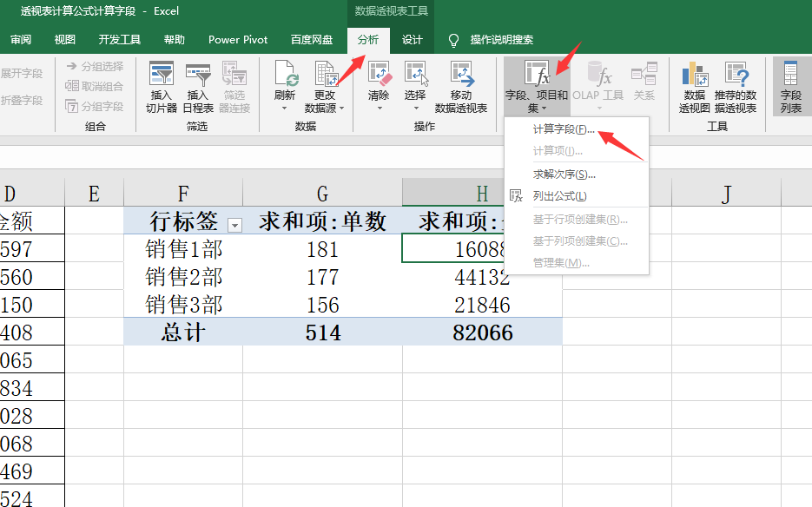
Task: Select total cell showing 514
Action: (322, 332)
